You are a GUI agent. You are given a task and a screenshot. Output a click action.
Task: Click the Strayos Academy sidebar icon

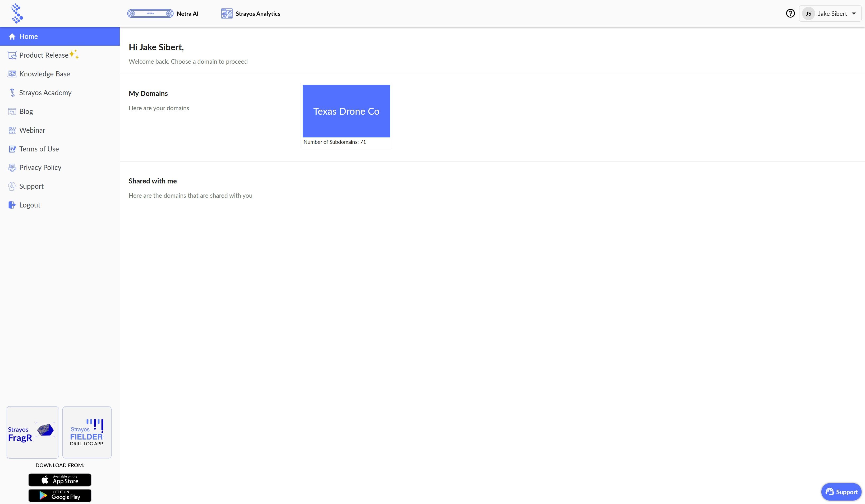(x=12, y=93)
